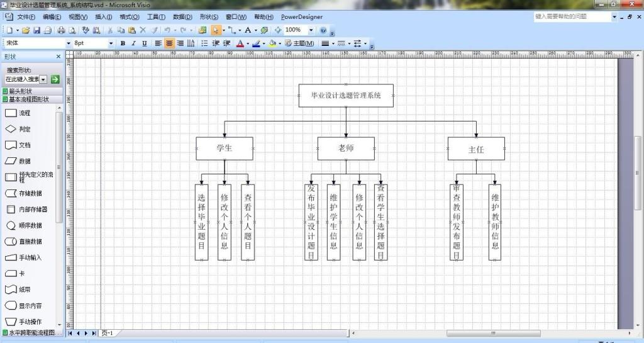Toggle Italic formatting

click(133, 43)
